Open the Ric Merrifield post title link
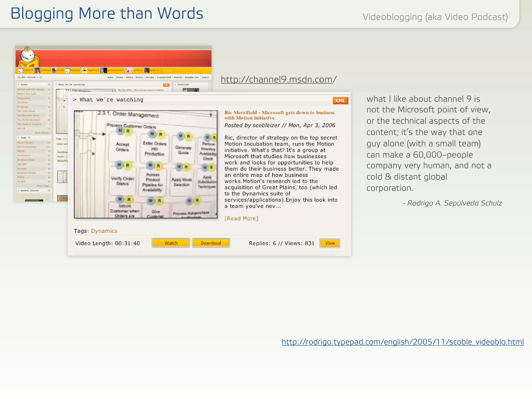 tap(280, 115)
